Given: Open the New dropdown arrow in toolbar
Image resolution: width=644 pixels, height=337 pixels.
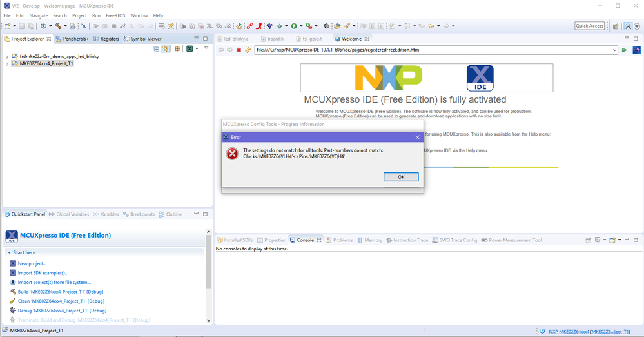Looking at the screenshot, I should click(14, 26).
